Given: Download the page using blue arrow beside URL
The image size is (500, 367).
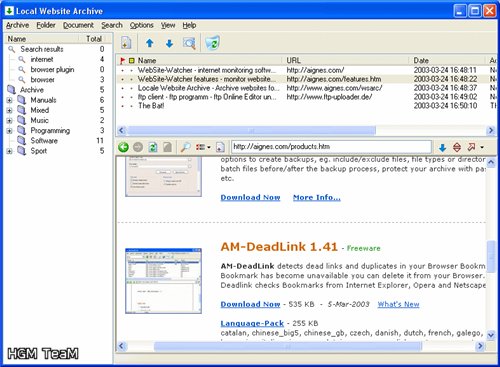Looking at the screenshot, I should (442, 147).
